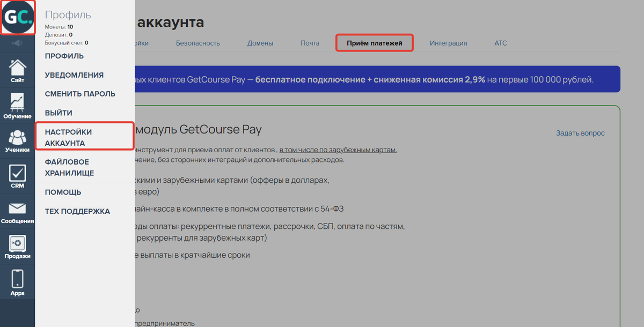Choose Сменить пароль
This screenshot has width=644, height=327.
click(x=80, y=94)
